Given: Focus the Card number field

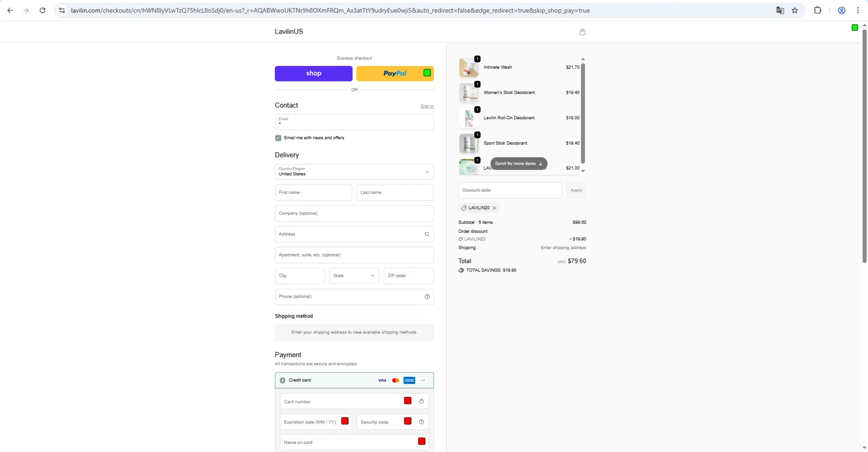Looking at the screenshot, I should click(x=354, y=401).
